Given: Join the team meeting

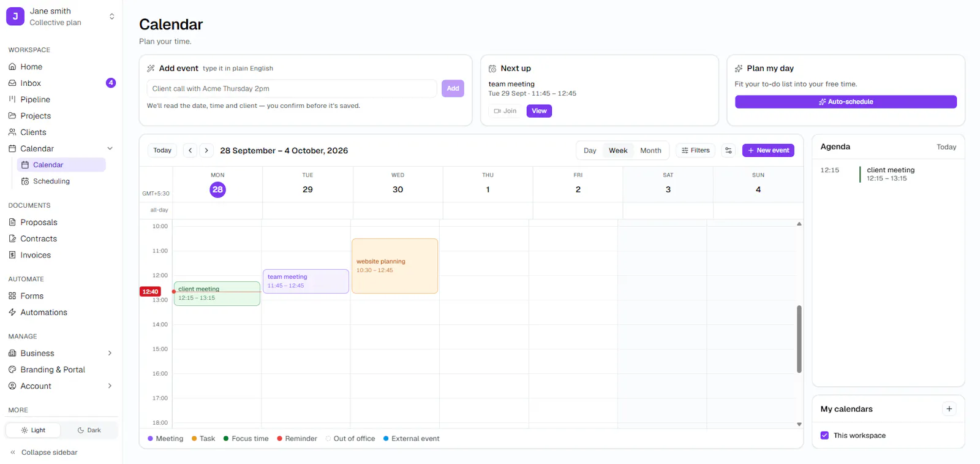Looking at the screenshot, I should 505,111.
